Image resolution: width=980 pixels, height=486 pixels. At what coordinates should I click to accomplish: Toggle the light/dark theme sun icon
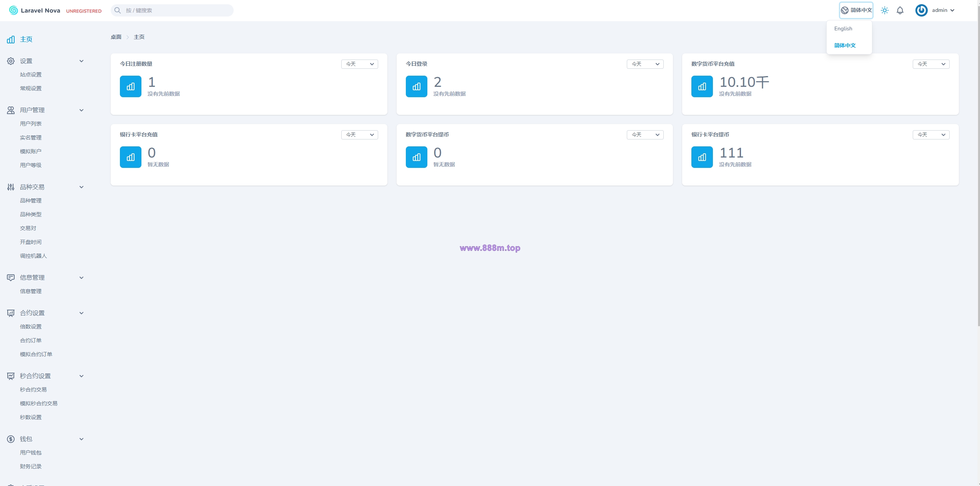pos(884,10)
